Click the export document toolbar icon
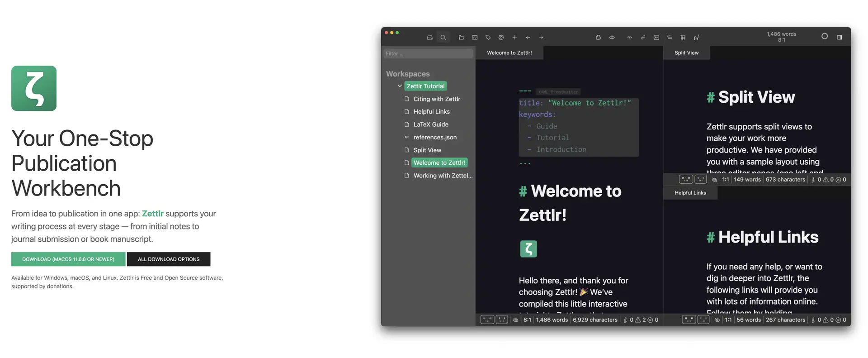This screenshot has height=358, width=868. (598, 38)
